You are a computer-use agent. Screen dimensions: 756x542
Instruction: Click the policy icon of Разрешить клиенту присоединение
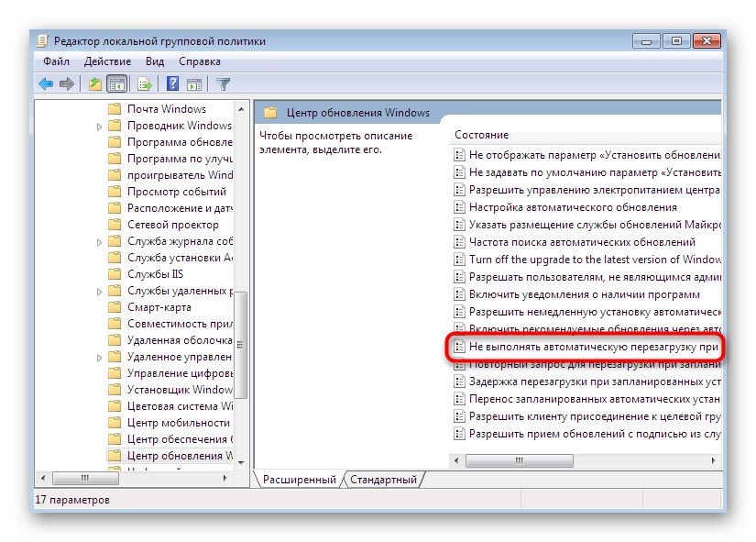pos(459,416)
